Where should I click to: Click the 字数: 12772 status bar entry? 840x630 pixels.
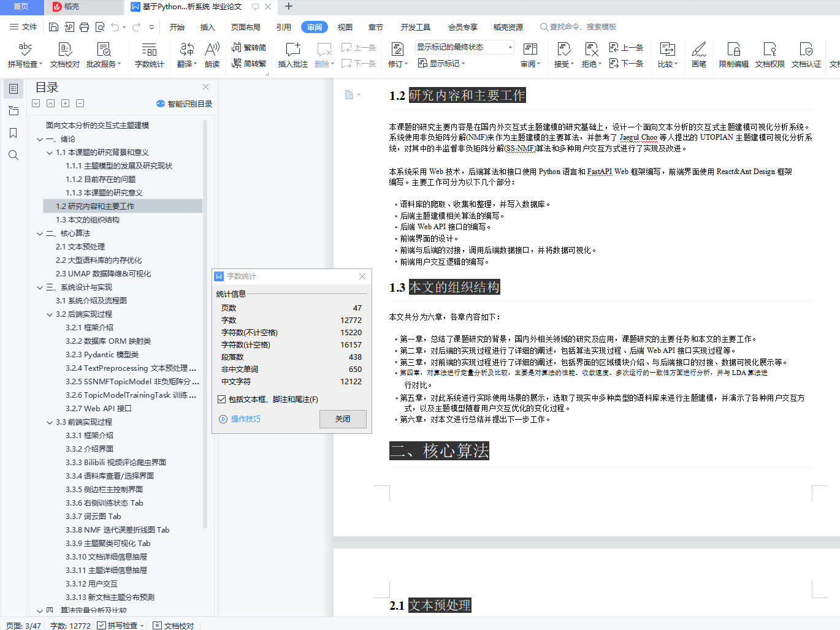click(71, 626)
